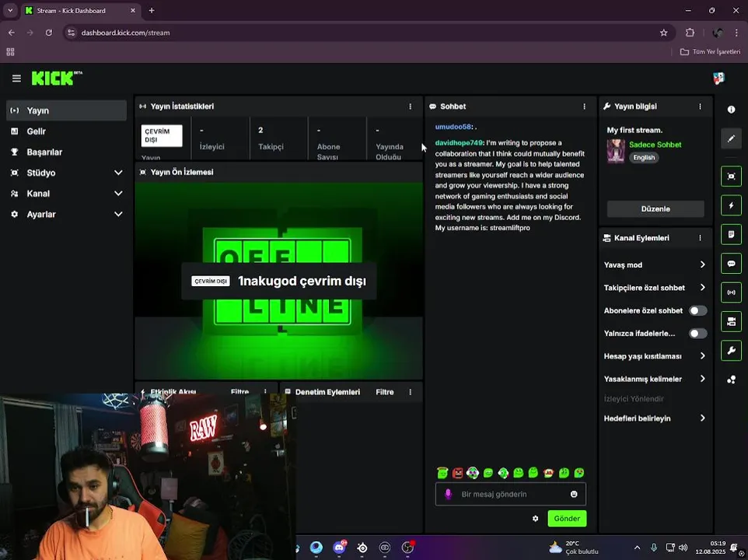Viewport: 748px width, 560px height.
Task: Open Denetim Eylemleri panel options menu
Action: (411, 392)
